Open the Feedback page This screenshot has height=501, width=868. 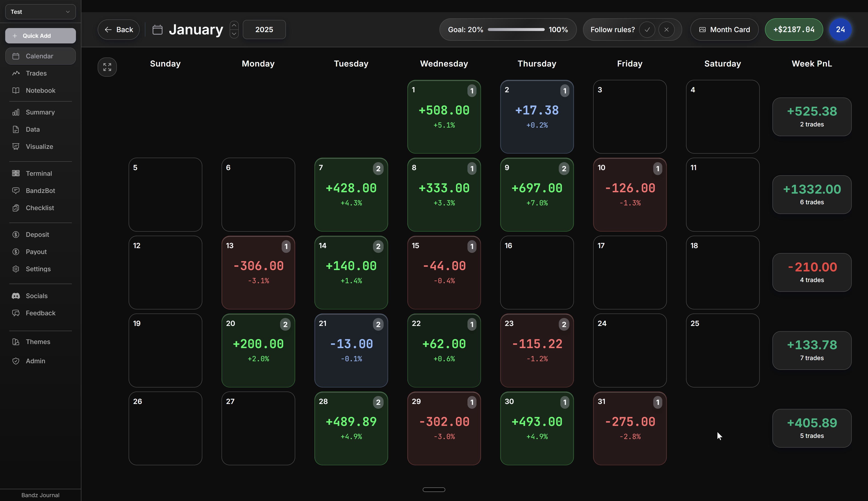[x=40, y=313]
